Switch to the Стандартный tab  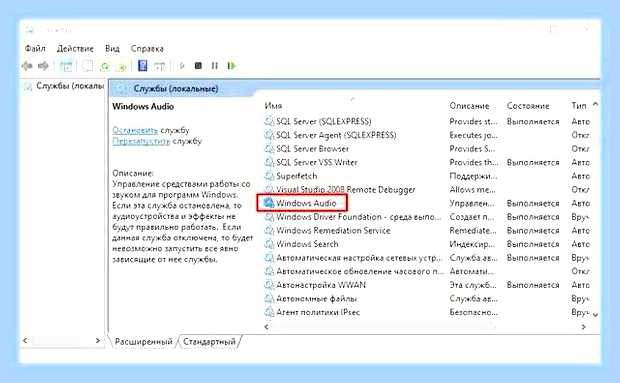(x=209, y=341)
